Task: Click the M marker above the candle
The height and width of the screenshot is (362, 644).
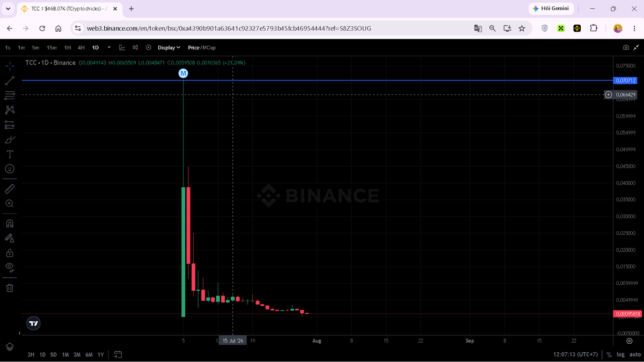Action: point(184,73)
